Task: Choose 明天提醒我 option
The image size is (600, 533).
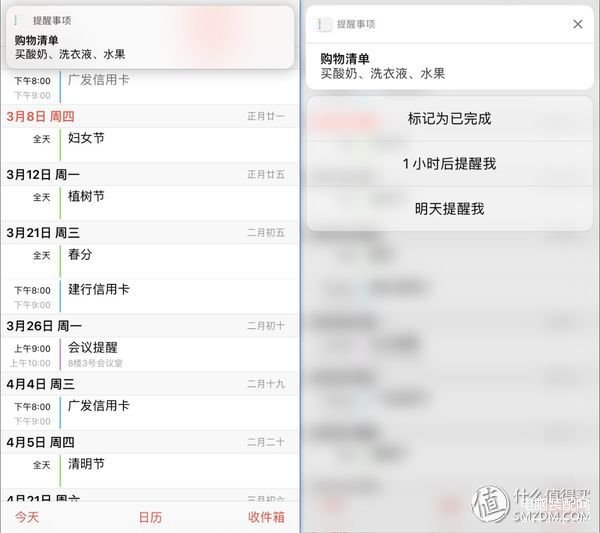Action: click(450, 209)
